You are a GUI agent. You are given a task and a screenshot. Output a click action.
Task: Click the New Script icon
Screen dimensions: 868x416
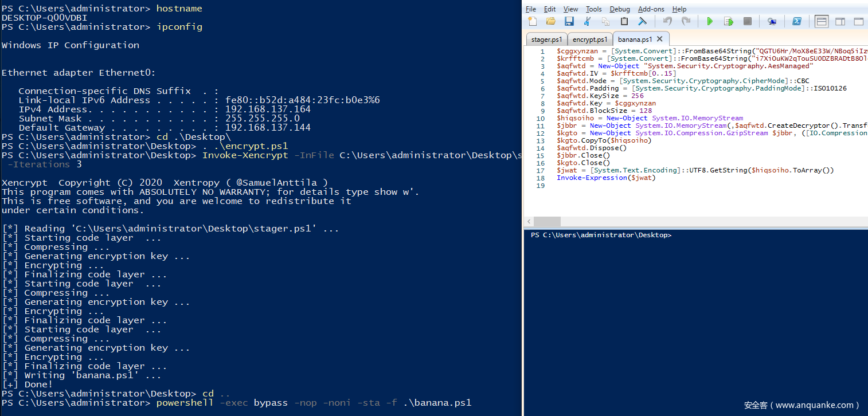point(533,22)
